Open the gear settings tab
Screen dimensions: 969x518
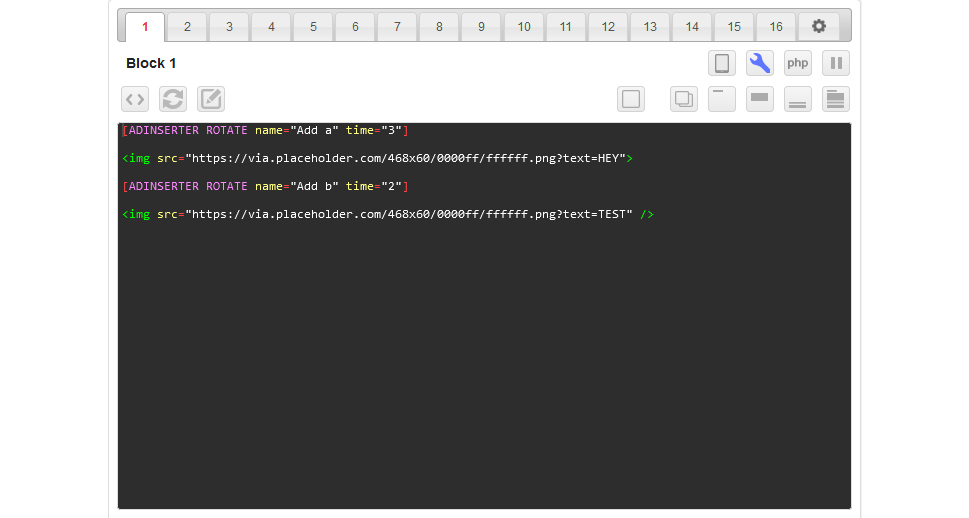819,27
